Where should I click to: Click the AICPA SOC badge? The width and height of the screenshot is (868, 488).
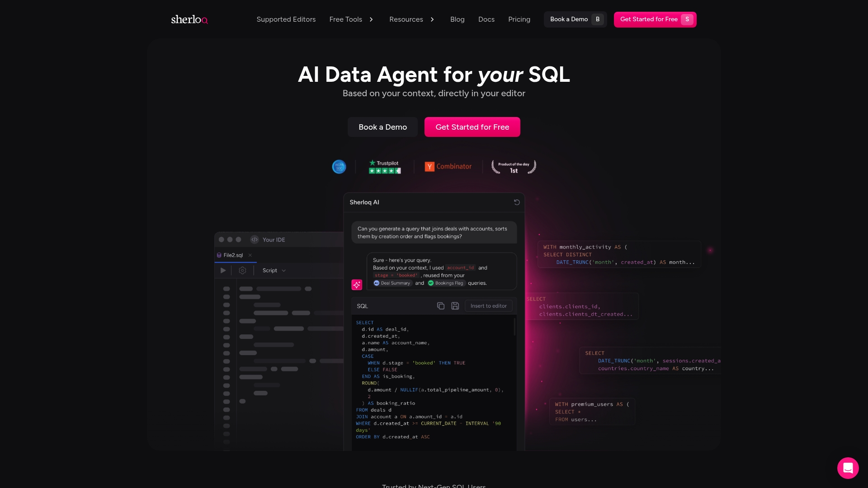(x=339, y=167)
